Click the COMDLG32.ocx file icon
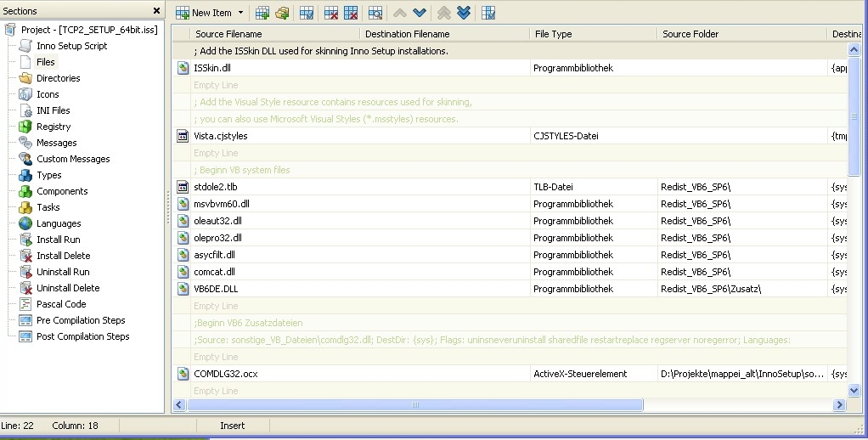 [x=183, y=374]
